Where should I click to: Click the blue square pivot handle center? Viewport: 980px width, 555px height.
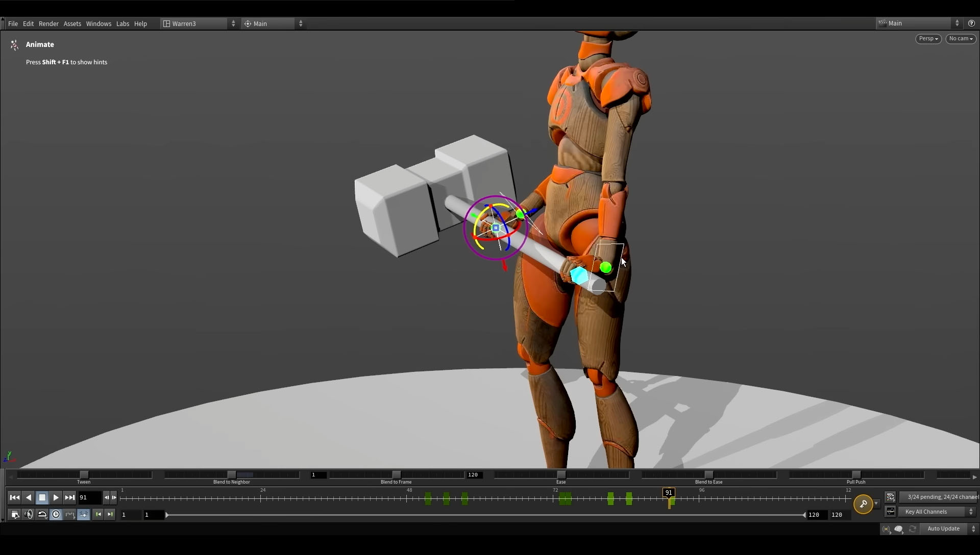click(496, 228)
